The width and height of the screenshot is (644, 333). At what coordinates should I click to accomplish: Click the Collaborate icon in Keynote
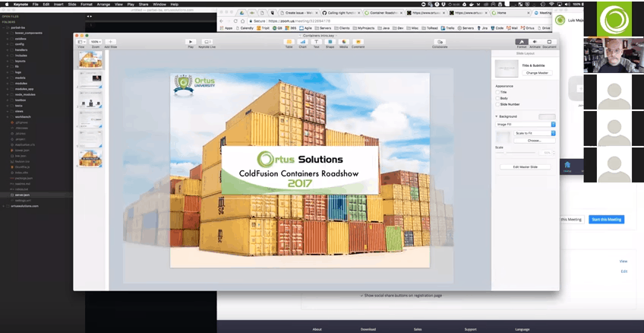[x=440, y=42]
